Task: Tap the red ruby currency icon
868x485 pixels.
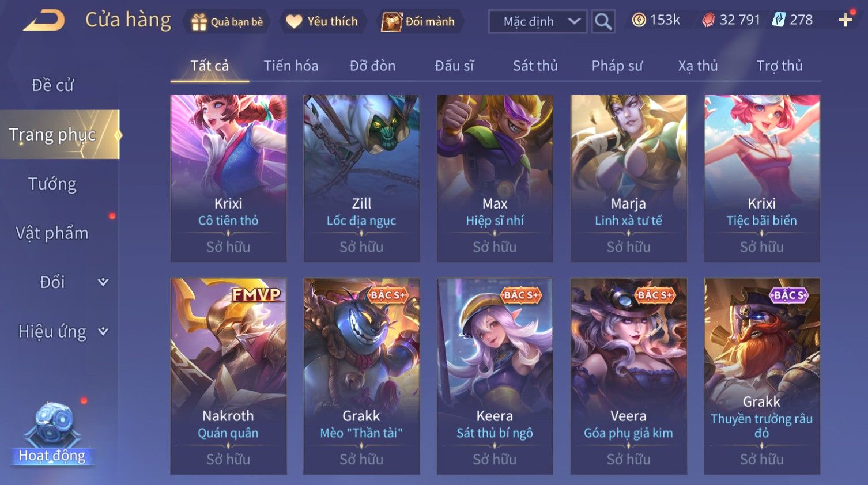Action: coord(708,20)
